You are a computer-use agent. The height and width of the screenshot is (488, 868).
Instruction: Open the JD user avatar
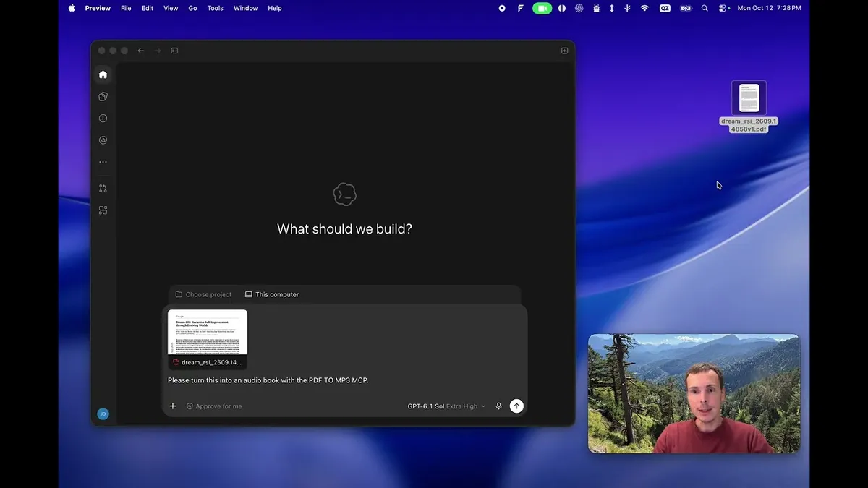click(x=103, y=414)
